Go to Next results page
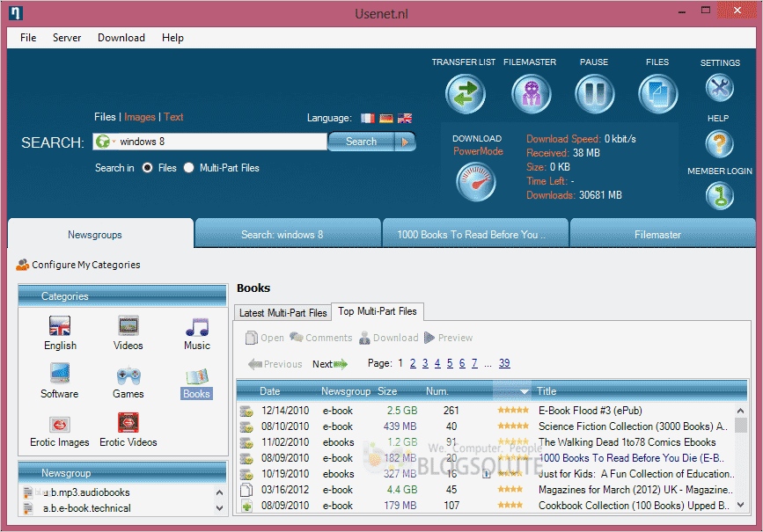The height and width of the screenshot is (532, 763). pyautogui.click(x=330, y=364)
